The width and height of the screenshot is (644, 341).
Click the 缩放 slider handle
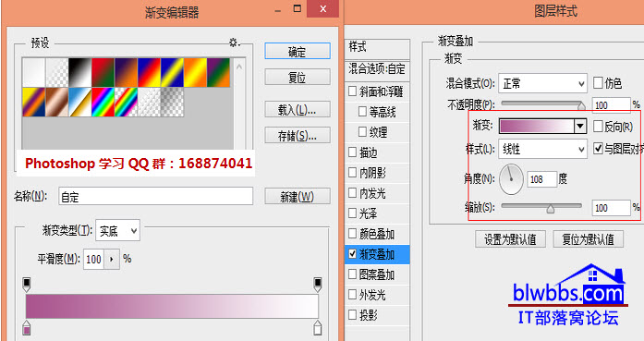(551, 209)
